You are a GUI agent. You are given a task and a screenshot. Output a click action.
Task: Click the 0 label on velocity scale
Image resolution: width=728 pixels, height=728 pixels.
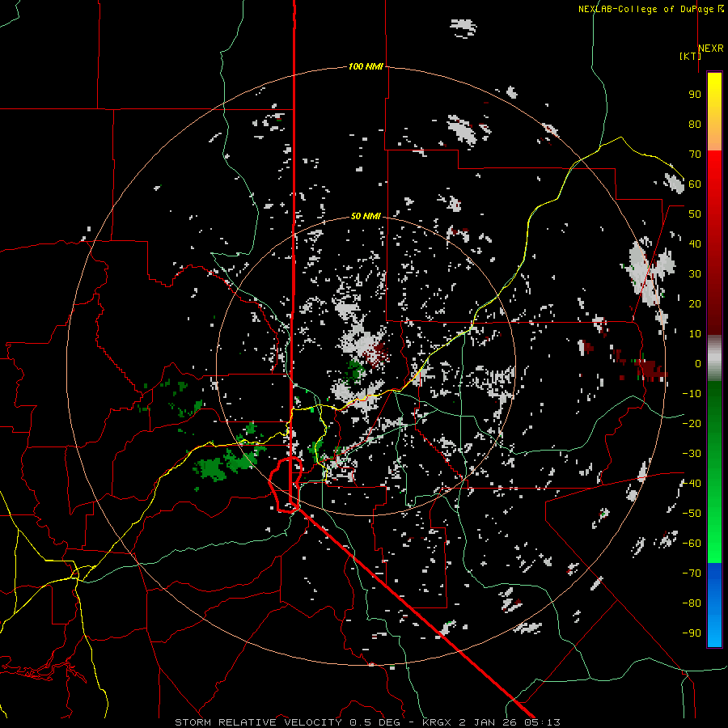[x=698, y=363]
